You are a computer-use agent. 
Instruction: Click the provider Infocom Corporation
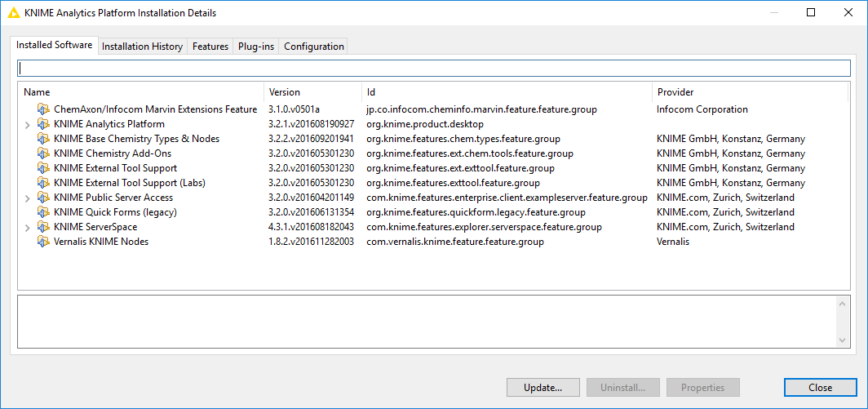coord(702,109)
